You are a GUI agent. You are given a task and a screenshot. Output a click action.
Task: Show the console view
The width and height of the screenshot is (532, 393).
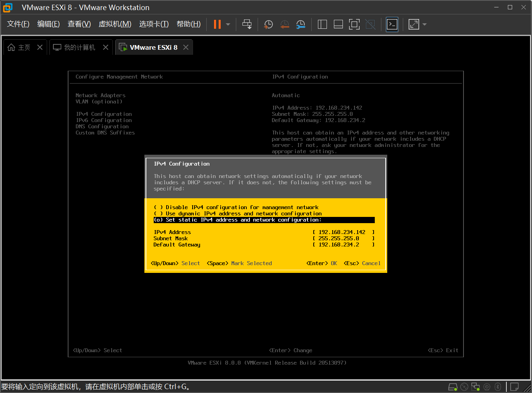click(392, 24)
